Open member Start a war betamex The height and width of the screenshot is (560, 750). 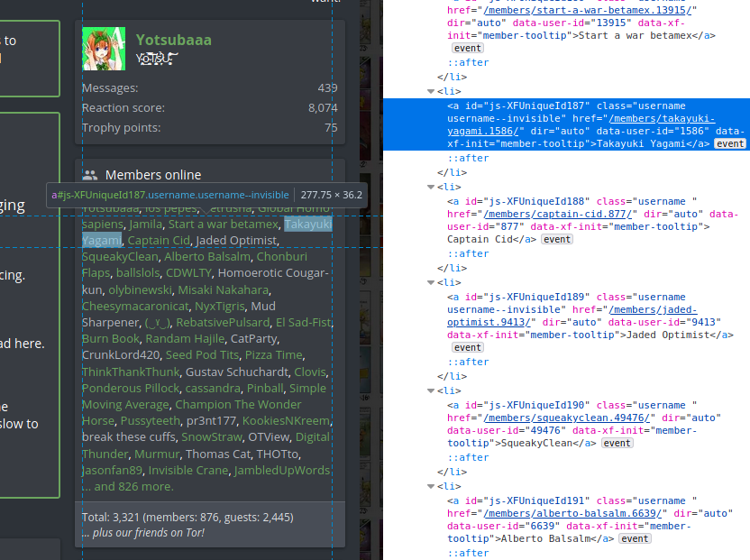click(x=224, y=225)
